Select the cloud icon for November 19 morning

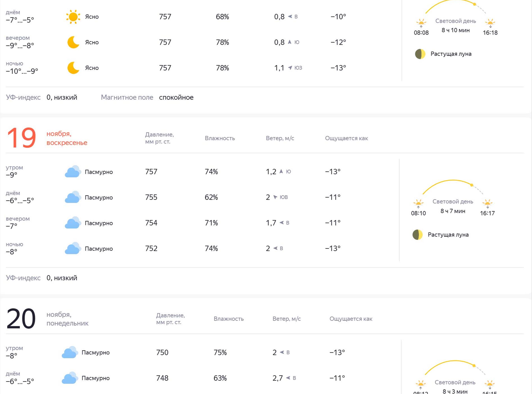coord(72,172)
